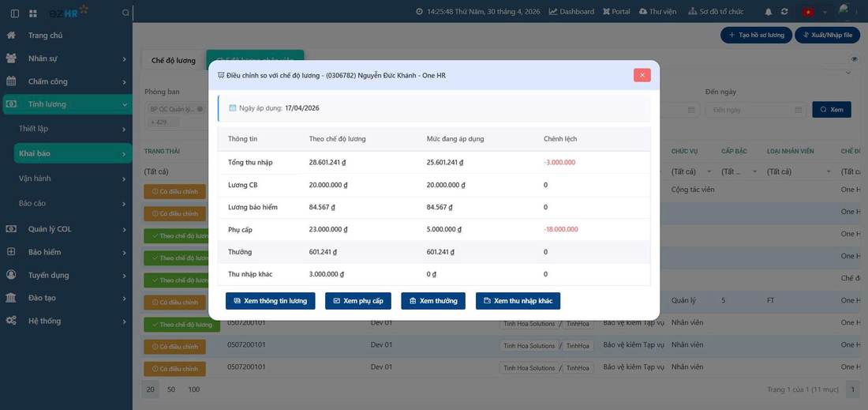Select applied amount 5.000.000 ₫
Viewport: 868px width, 410px height.
(444, 229)
